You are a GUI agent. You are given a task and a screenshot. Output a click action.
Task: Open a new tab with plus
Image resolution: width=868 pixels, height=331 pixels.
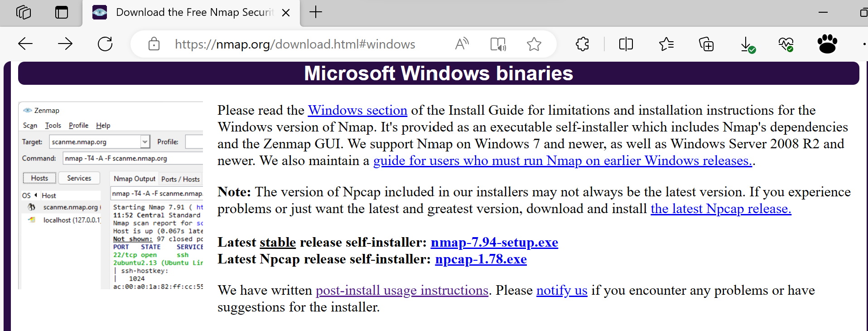pyautogui.click(x=316, y=12)
